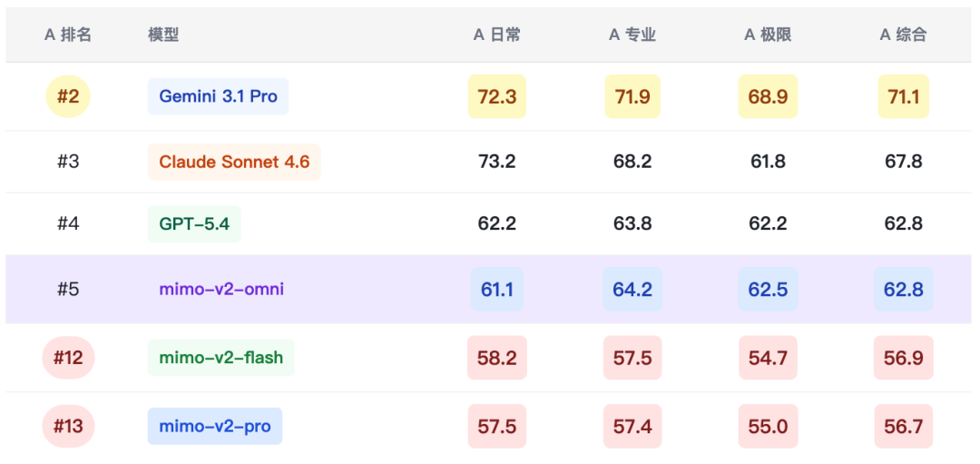
Task: Sort by the A 排名 column header
Action: pos(68,35)
